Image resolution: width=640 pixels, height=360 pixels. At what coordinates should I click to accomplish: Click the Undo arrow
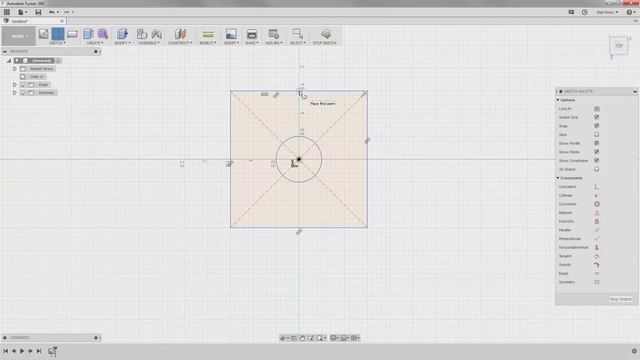pyautogui.click(x=52, y=12)
